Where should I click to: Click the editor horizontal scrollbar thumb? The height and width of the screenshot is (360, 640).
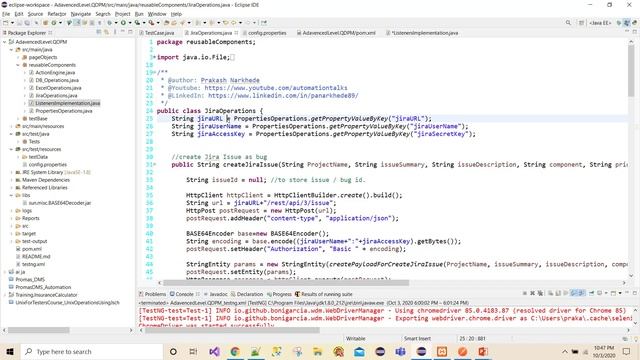click(286, 283)
